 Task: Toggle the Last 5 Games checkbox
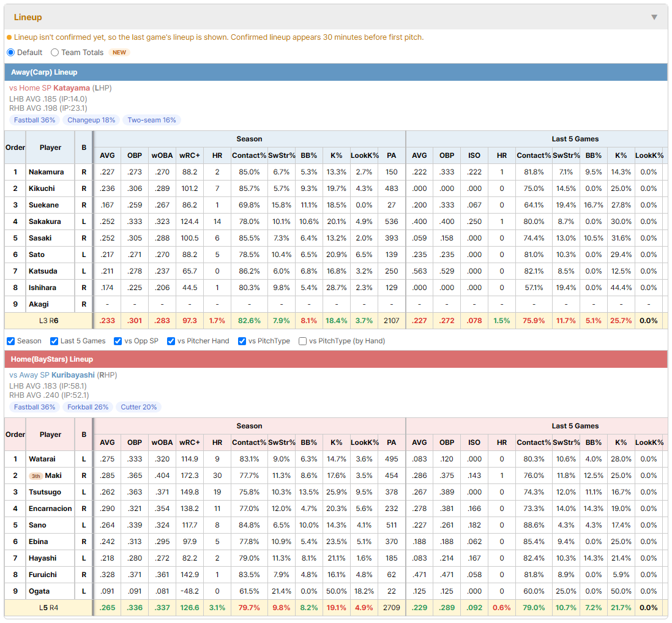tap(54, 341)
